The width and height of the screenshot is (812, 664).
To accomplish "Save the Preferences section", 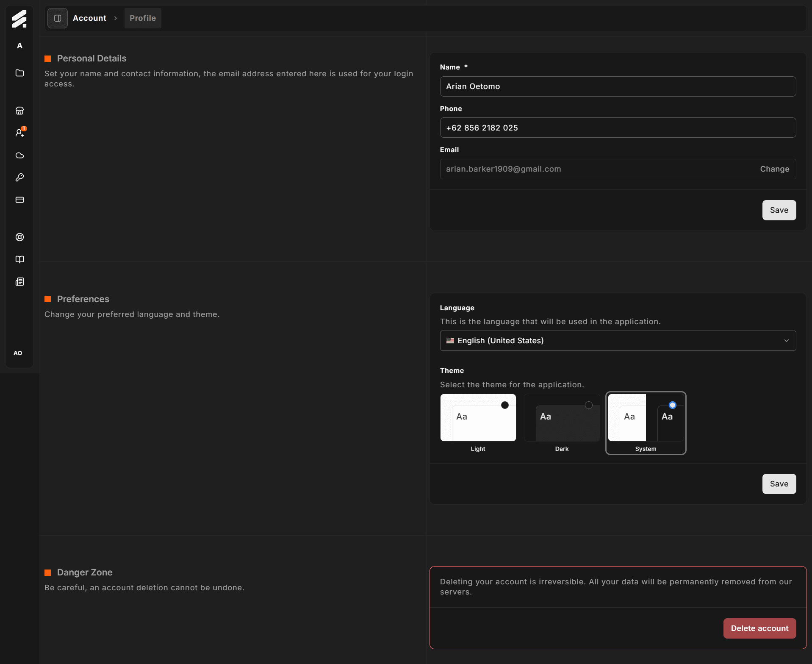I will (779, 484).
